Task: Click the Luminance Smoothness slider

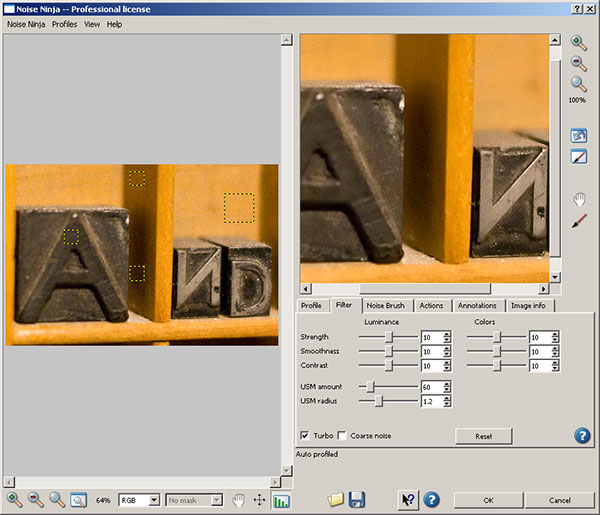Action: pyautogui.click(x=387, y=352)
